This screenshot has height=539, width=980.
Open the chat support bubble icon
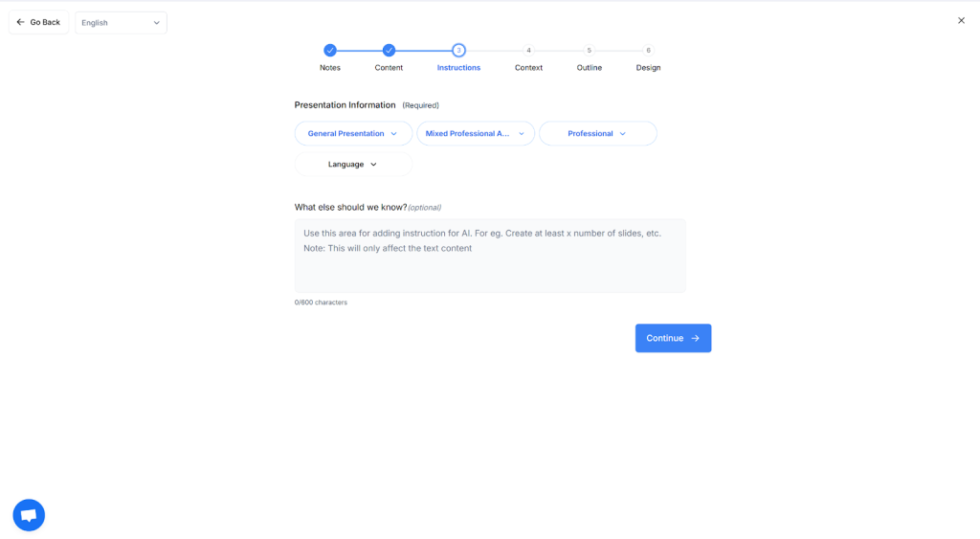tap(29, 515)
